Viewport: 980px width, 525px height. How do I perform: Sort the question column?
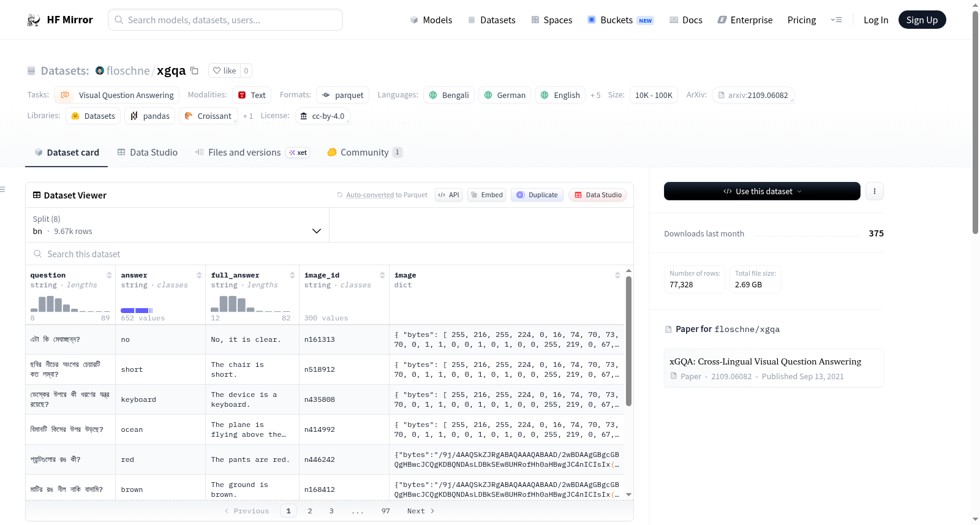pyautogui.click(x=109, y=275)
